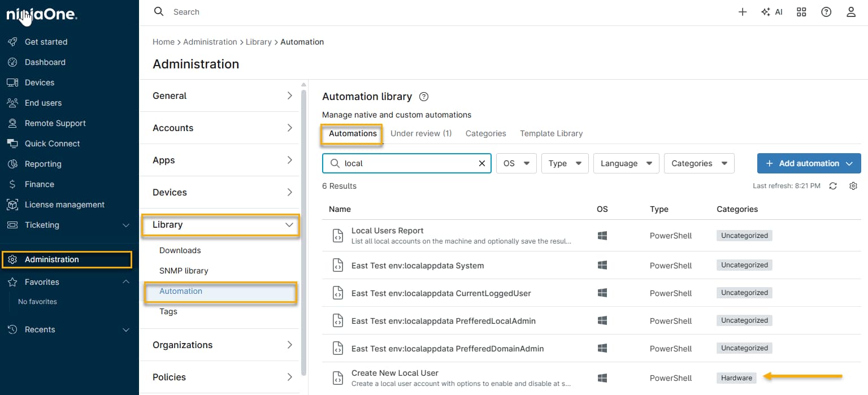
Task: Open the user profile icon
Action: point(851,12)
